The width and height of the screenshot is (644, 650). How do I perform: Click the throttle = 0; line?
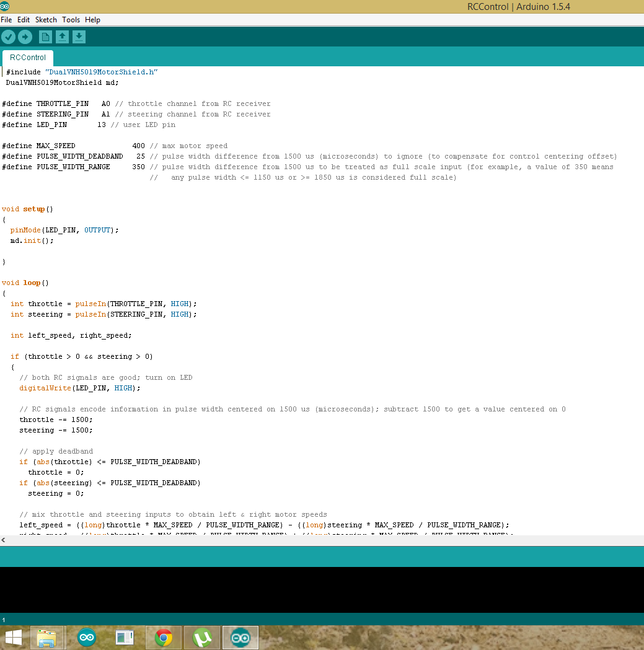click(x=56, y=473)
